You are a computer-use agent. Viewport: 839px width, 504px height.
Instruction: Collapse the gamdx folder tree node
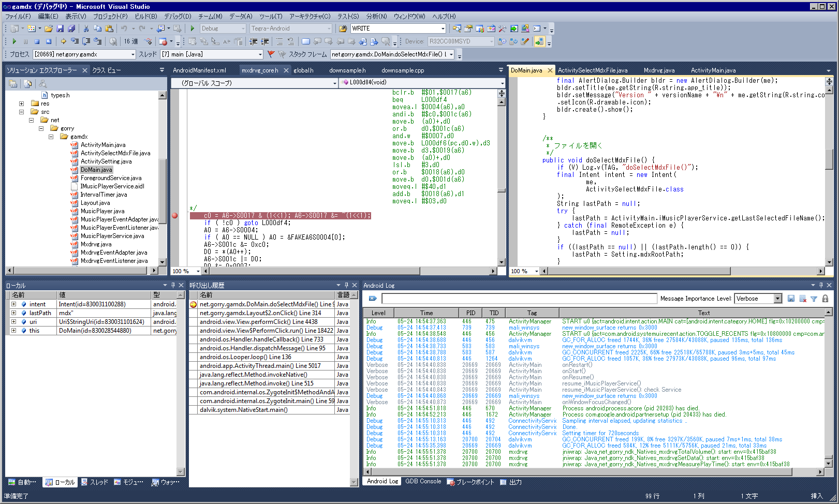coord(51,137)
